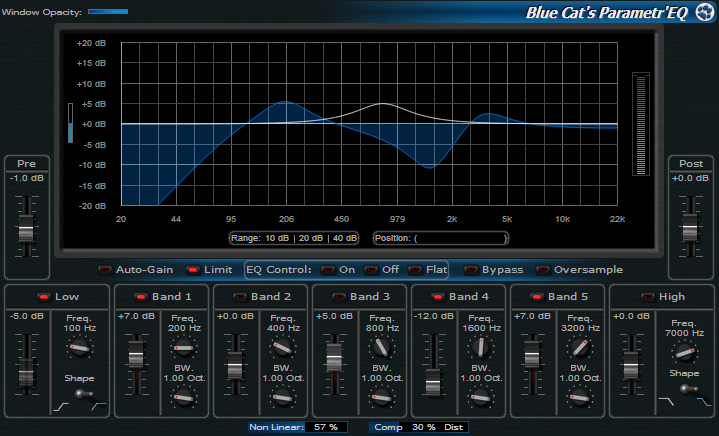Select the 40 dB range
The height and width of the screenshot is (436, 719).
[345, 238]
